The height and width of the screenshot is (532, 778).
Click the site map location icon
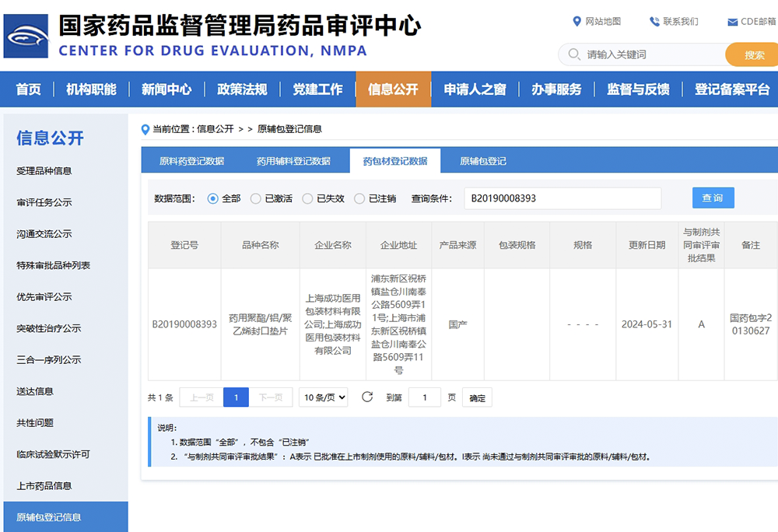pyautogui.click(x=576, y=21)
